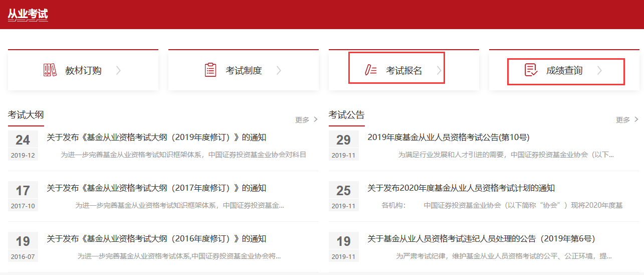Open 更多 link for 考试公告
Screen dimensions: 644x275
(626, 120)
